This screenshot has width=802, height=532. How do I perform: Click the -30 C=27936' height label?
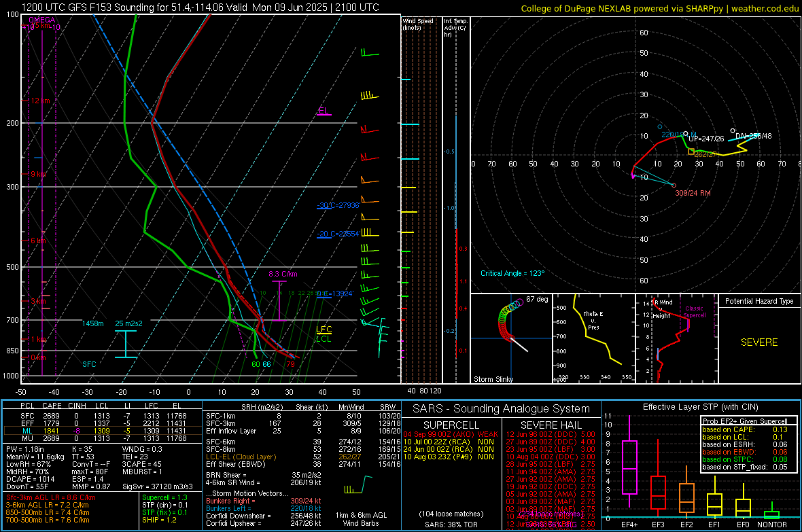338,205
